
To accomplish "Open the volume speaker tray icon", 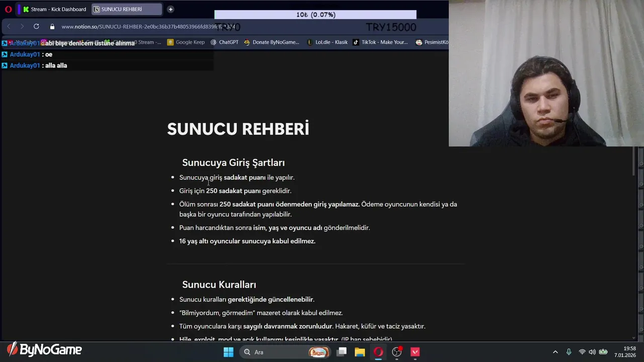I will (x=592, y=352).
